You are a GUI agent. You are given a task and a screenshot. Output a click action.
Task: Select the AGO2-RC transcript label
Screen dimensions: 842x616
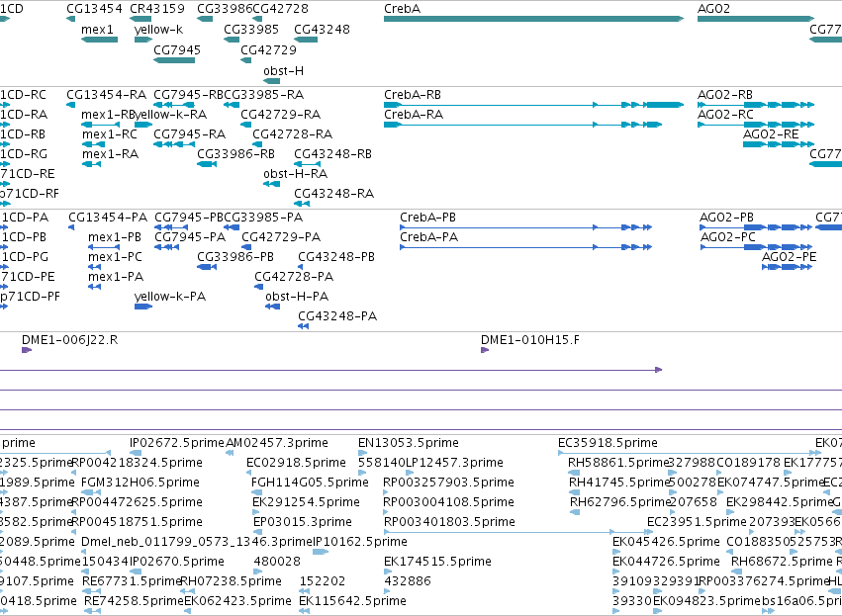(725, 115)
